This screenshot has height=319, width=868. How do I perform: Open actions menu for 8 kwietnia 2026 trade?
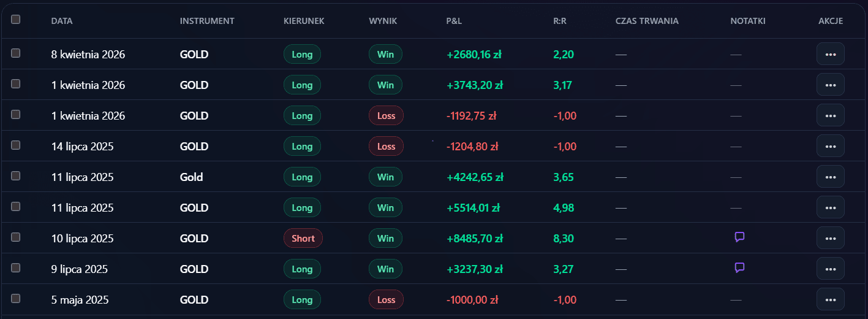pos(830,54)
